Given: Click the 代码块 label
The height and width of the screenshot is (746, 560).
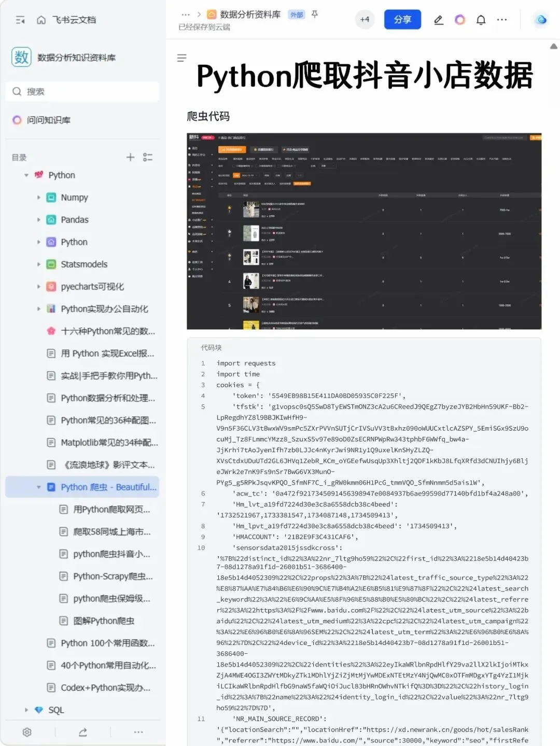Looking at the screenshot, I should pos(211,348).
